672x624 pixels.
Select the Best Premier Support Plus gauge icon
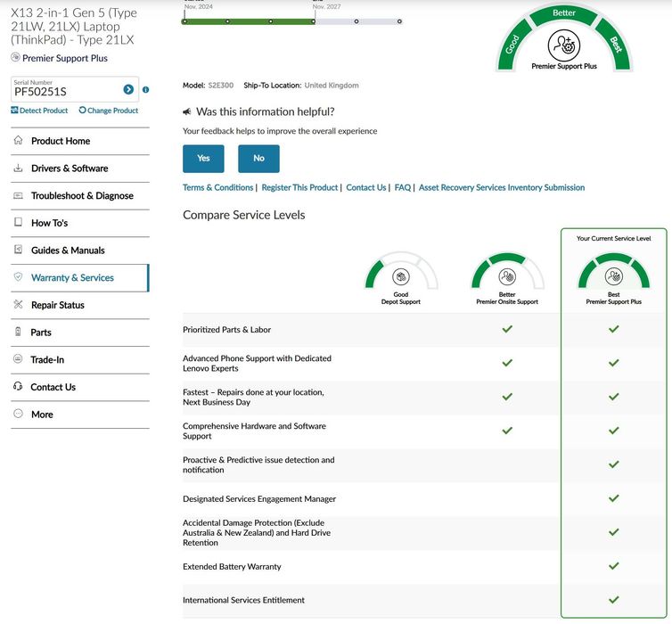coord(613,276)
